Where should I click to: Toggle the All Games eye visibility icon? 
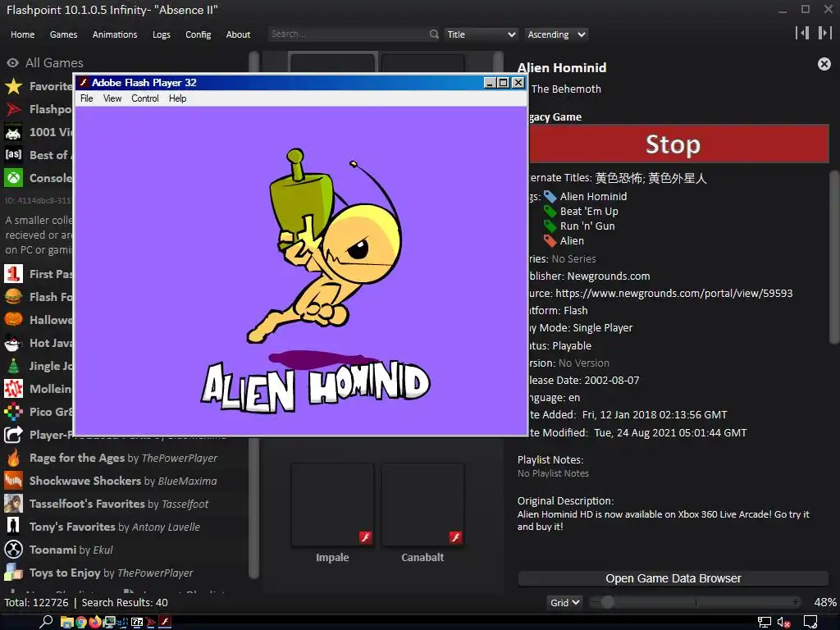point(13,62)
